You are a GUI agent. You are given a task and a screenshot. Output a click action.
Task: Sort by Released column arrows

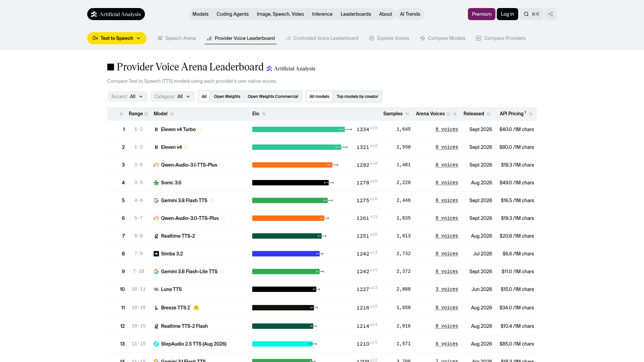point(489,114)
